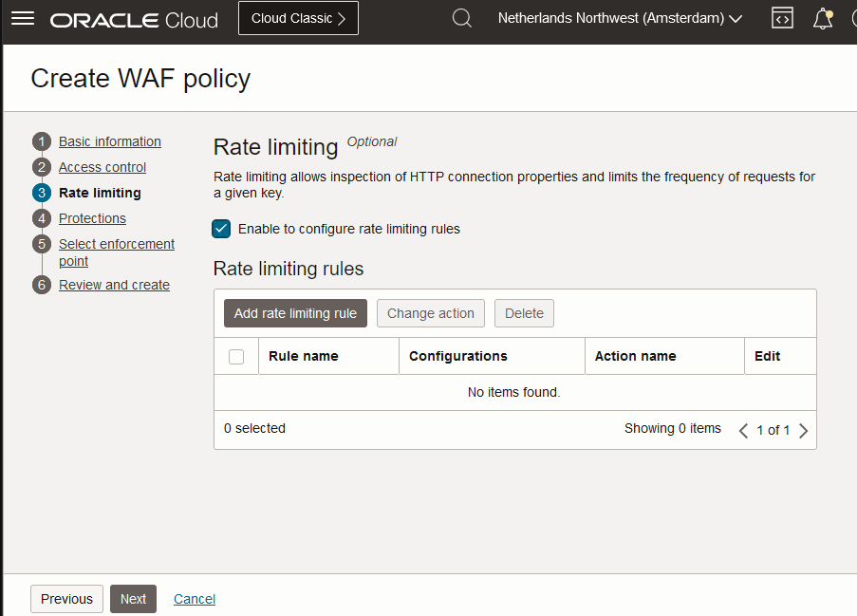Jump to the Access control step

click(x=102, y=167)
